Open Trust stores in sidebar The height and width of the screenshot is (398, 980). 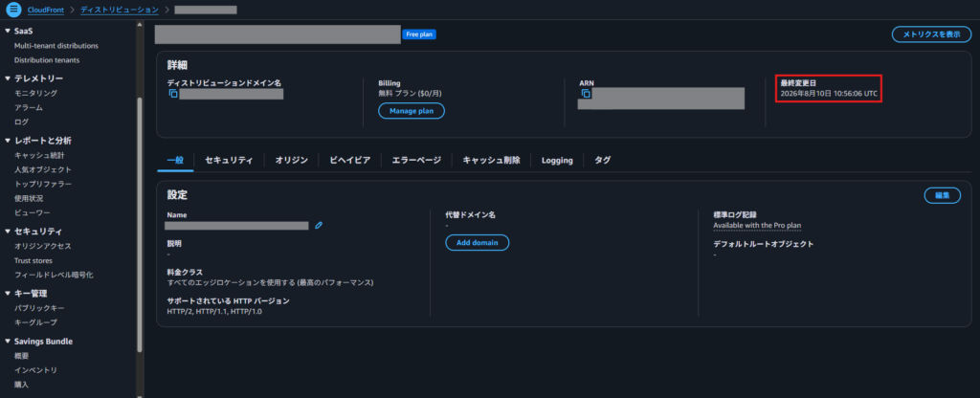(x=33, y=260)
